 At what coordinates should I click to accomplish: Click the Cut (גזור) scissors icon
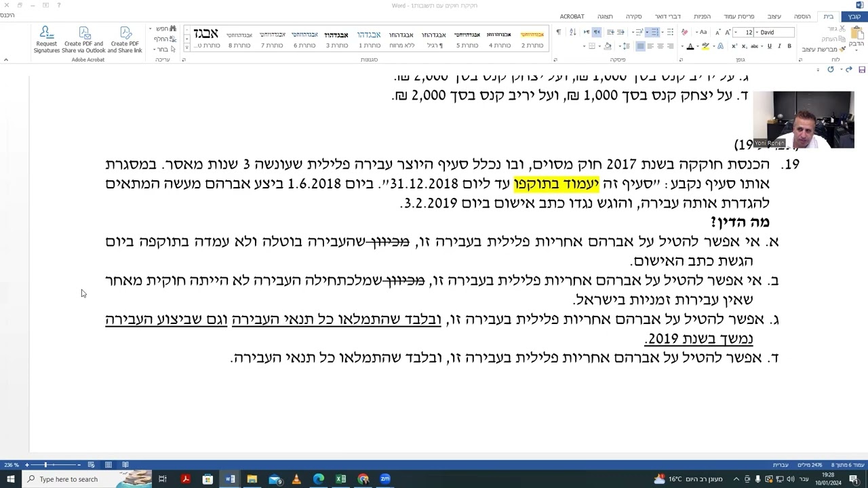click(x=843, y=28)
